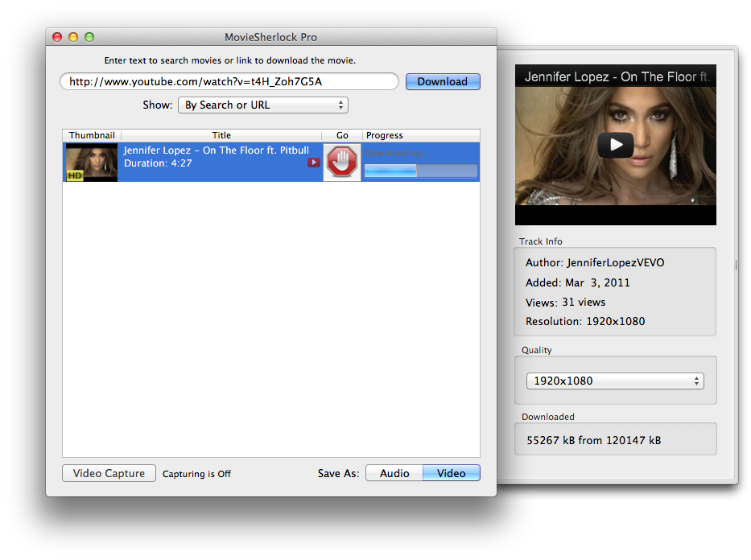Click the small red YouTube play badge in row

click(x=314, y=163)
